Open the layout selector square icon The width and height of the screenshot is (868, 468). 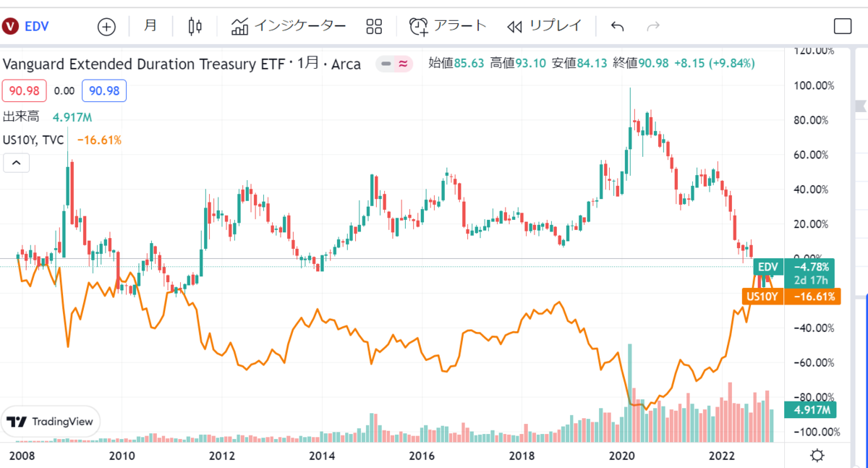[843, 27]
